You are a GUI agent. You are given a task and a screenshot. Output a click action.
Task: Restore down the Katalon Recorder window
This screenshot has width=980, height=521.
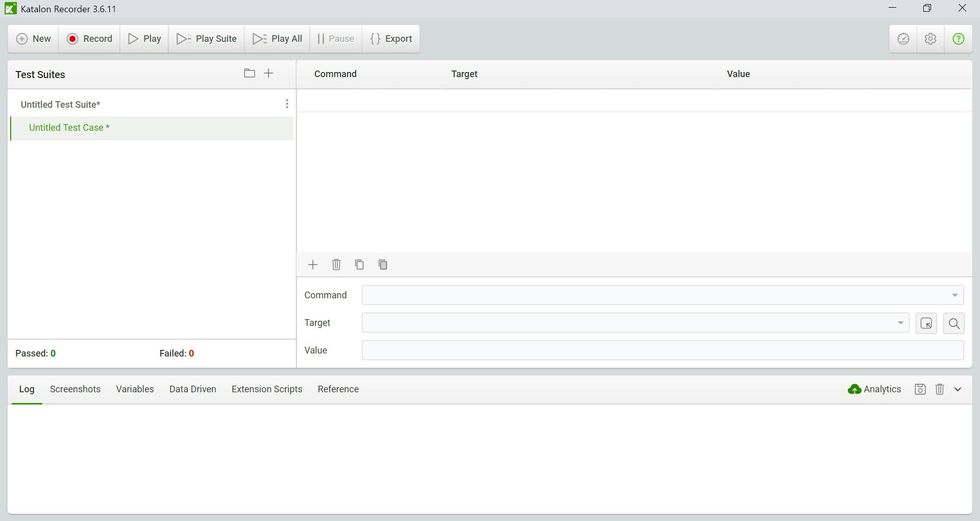927,8
